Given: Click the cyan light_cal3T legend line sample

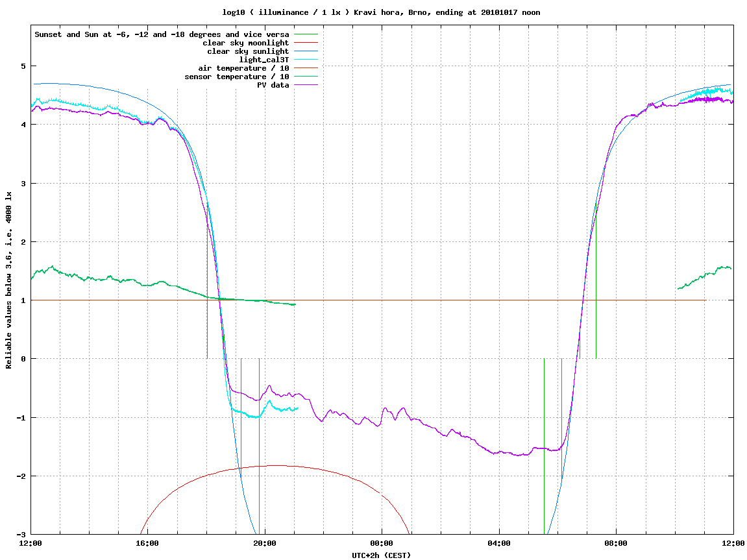Looking at the screenshot, I should [306, 60].
